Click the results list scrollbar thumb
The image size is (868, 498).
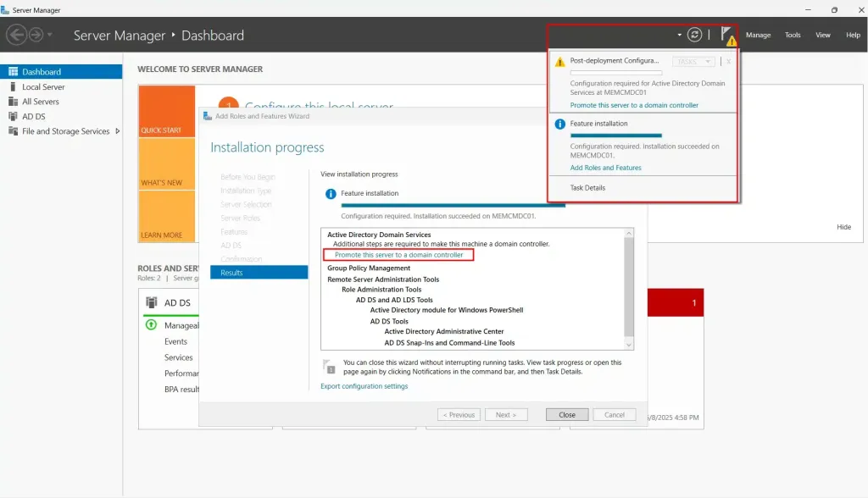pos(628,287)
